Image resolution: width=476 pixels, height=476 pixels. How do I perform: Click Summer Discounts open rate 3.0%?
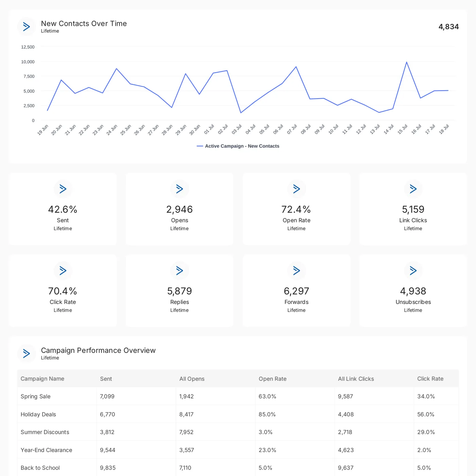[x=266, y=432]
